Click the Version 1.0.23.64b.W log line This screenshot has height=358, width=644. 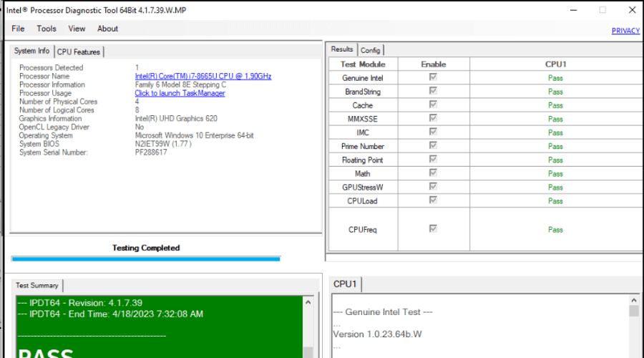point(377,334)
